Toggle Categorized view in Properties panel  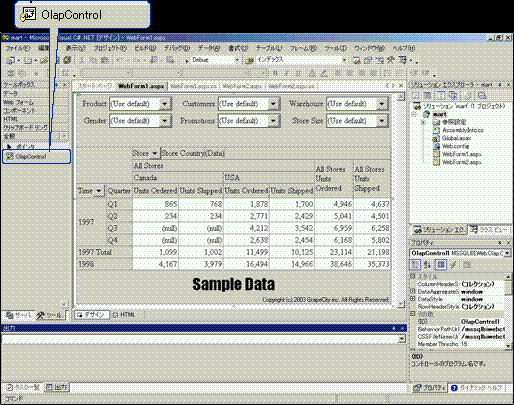(x=415, y=265)
